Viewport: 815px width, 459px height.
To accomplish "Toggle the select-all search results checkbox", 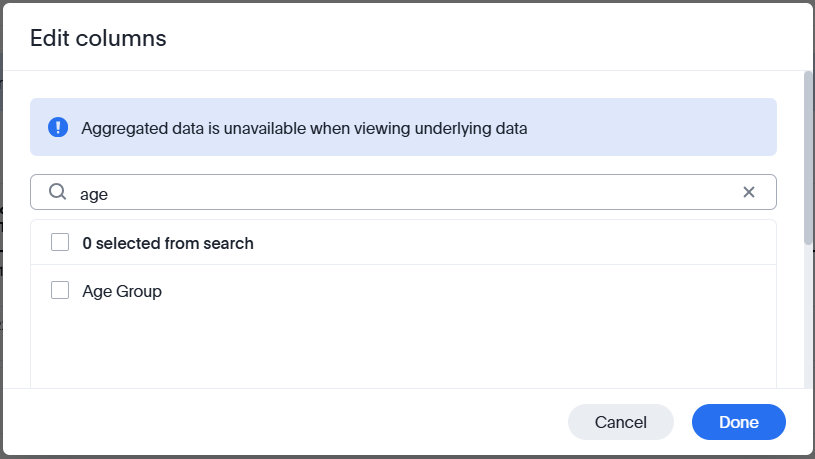I will click(x=60, y=243).
